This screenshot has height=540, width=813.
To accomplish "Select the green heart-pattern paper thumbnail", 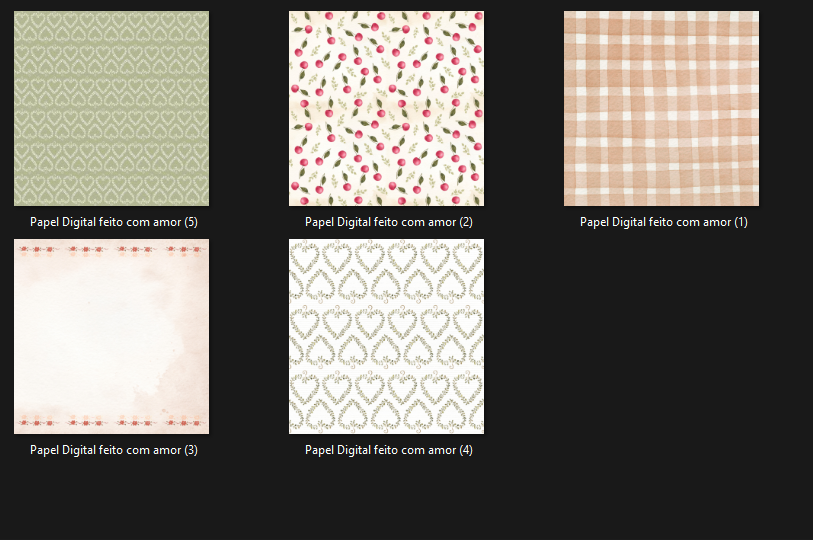I will coord(111,108).
